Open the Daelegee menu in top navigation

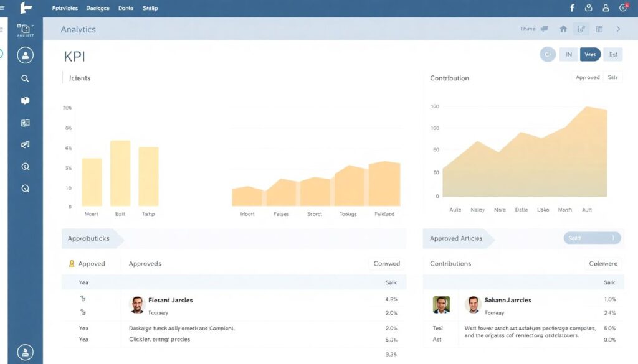tap(97, 9)
